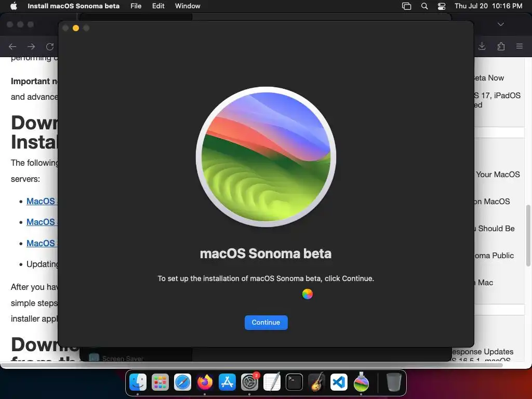The image size is (532, 399).
Task: Click the 'macOS Sonoma beta' heading
Action: click(x=265, y=254)
